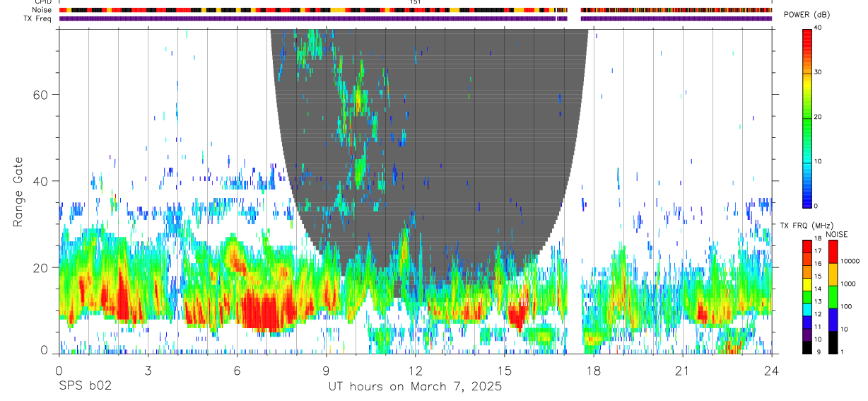Image resolution: width=868 pixels, height=401 pixels.
Task: Click the NOISE legend title
Action: click(x=837, y=234)
